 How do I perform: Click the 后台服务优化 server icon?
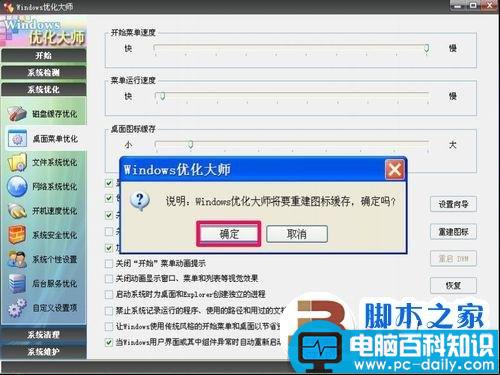pyautogui.click(x=17, y=284)
